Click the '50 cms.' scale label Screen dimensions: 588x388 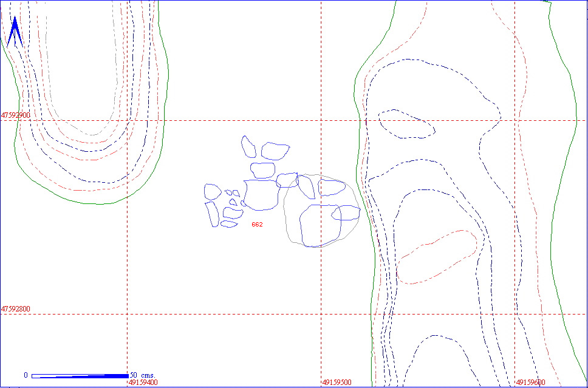[x=143, y=375]
